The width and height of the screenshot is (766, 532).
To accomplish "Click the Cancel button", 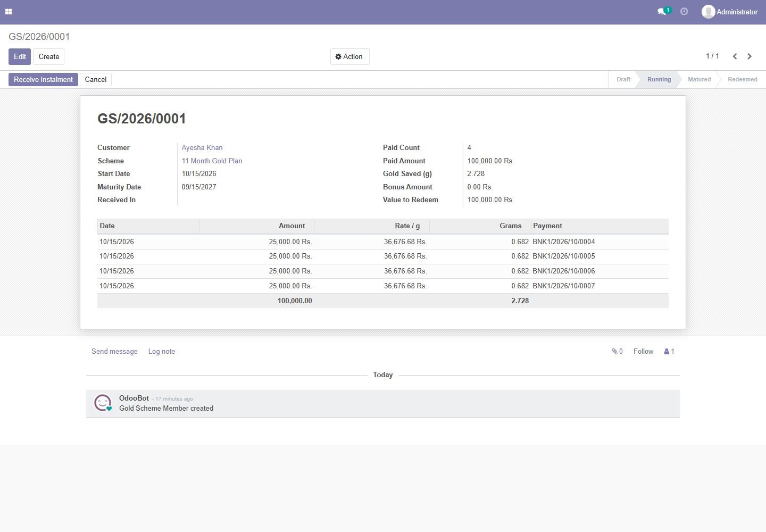I will click(x=96, y=80).
